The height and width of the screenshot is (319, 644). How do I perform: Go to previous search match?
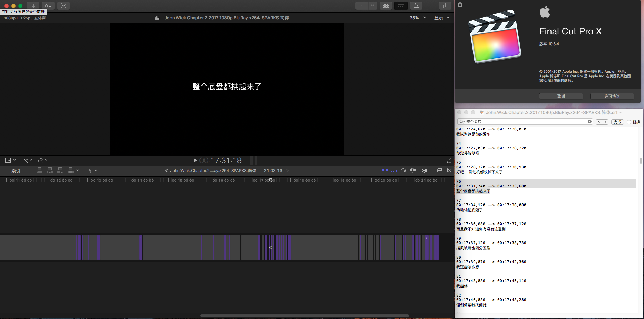[x=599, y=122]
